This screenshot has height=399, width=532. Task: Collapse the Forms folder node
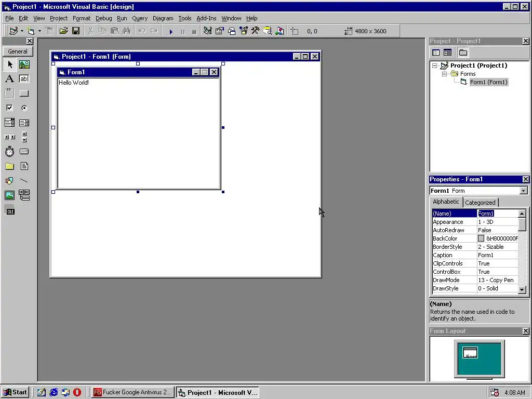[444, 74]
